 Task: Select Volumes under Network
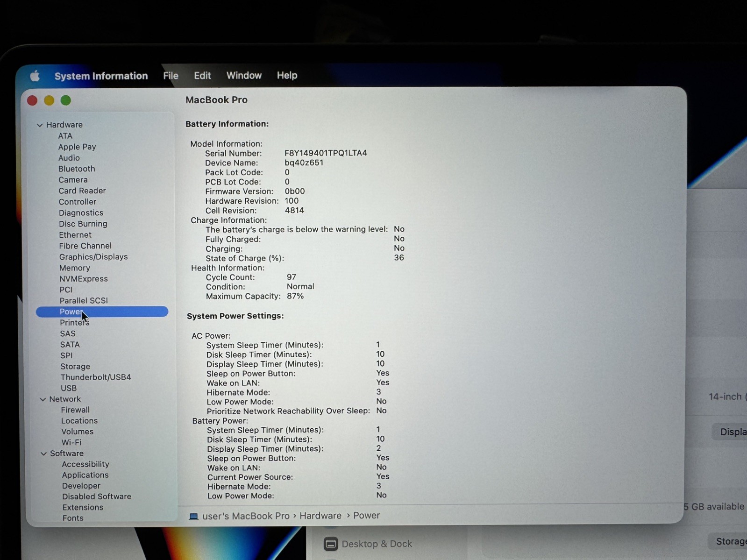coord(78,432)
